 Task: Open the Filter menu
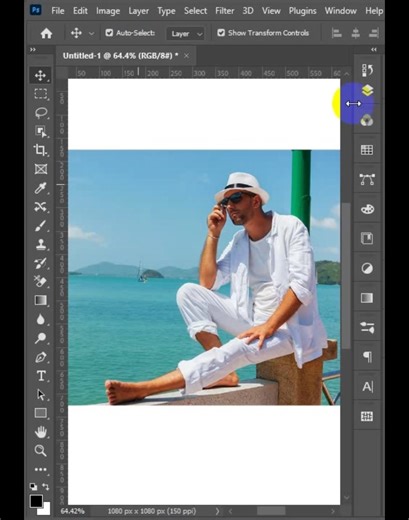tap(224, 11)
